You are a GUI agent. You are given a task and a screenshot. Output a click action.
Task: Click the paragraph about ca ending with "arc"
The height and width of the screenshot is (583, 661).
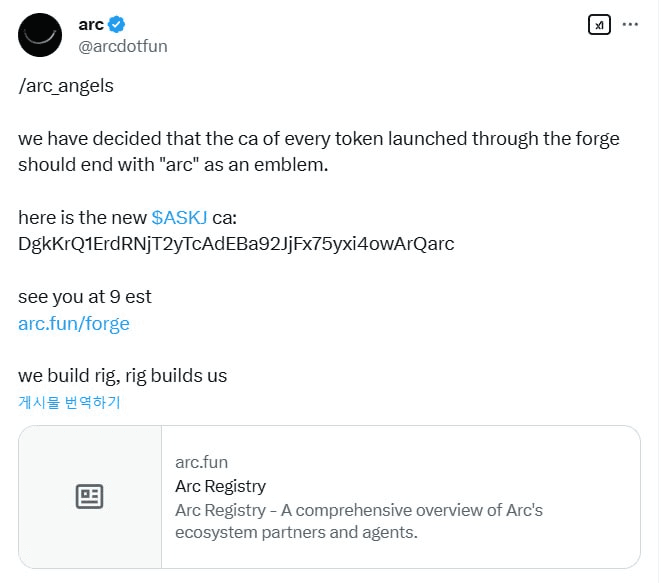319,152
